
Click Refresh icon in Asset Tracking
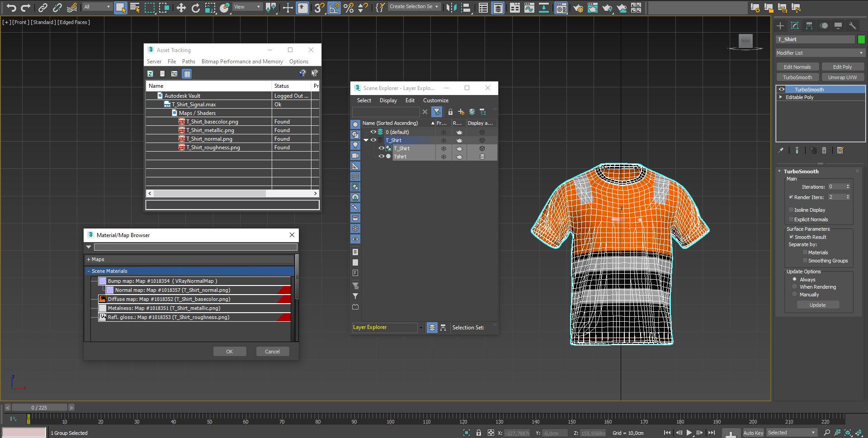click(151, 73)
